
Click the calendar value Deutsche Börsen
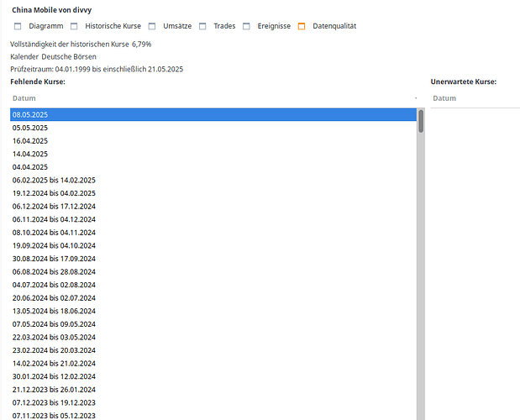(x=69, y=56)
